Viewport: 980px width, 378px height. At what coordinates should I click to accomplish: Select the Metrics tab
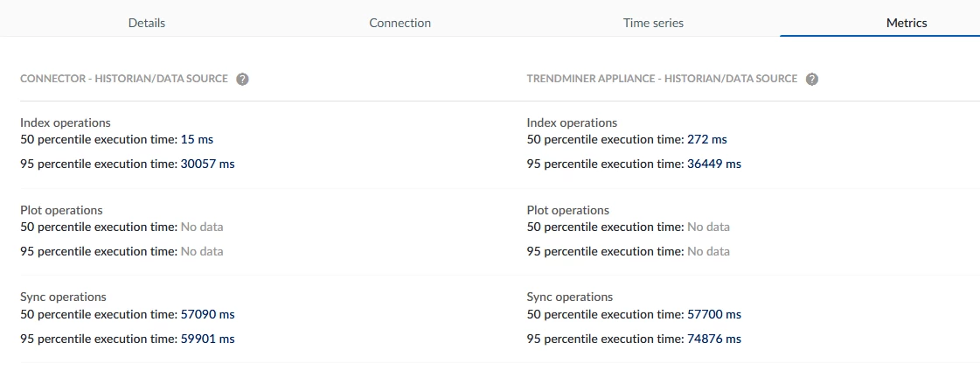point(906,23)
